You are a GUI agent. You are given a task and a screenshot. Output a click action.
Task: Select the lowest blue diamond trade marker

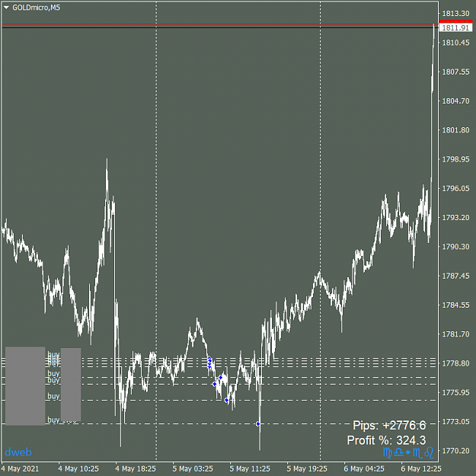(258, 423)
